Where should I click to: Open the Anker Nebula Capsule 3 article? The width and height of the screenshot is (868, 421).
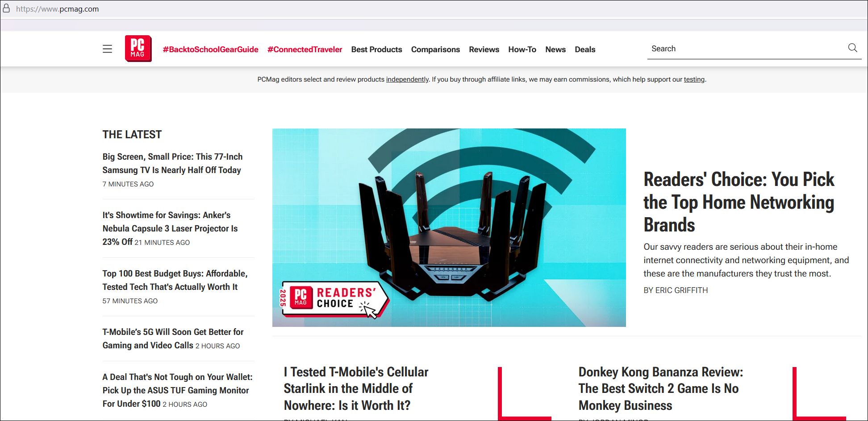(x=170, y=228)
